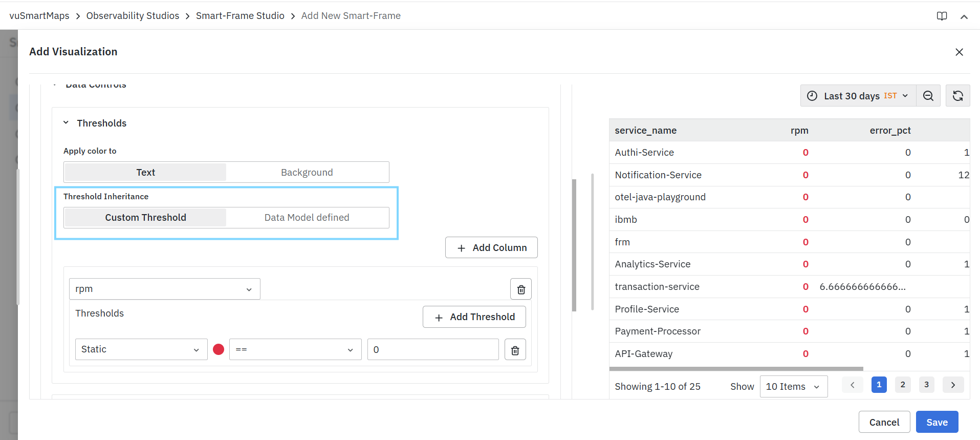Select the Analytics-Service row
The image size is (980, 440).
pos(790,264)
